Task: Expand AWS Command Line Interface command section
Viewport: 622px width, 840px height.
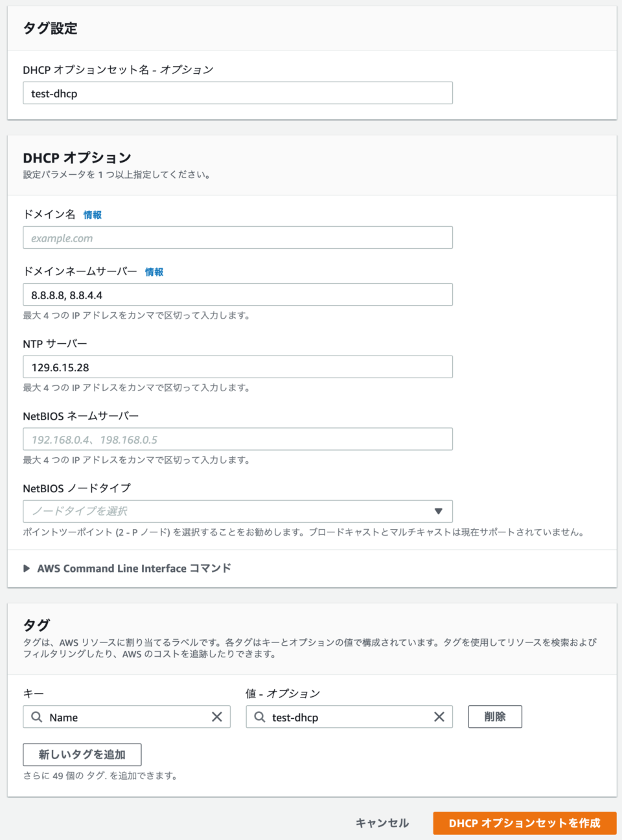Action: [x=127, y=568]
